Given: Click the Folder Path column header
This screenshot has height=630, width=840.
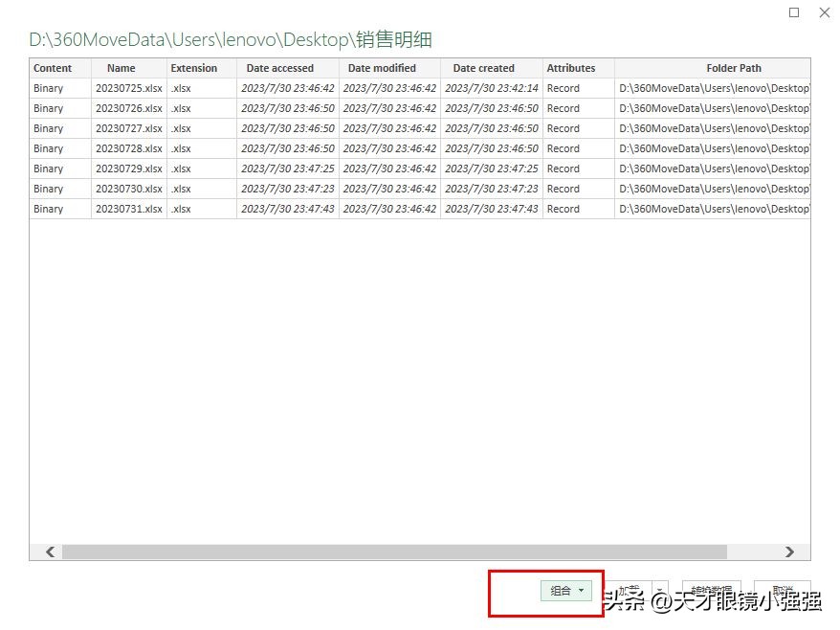Looking at the screenshot, I should coord(733,68).
